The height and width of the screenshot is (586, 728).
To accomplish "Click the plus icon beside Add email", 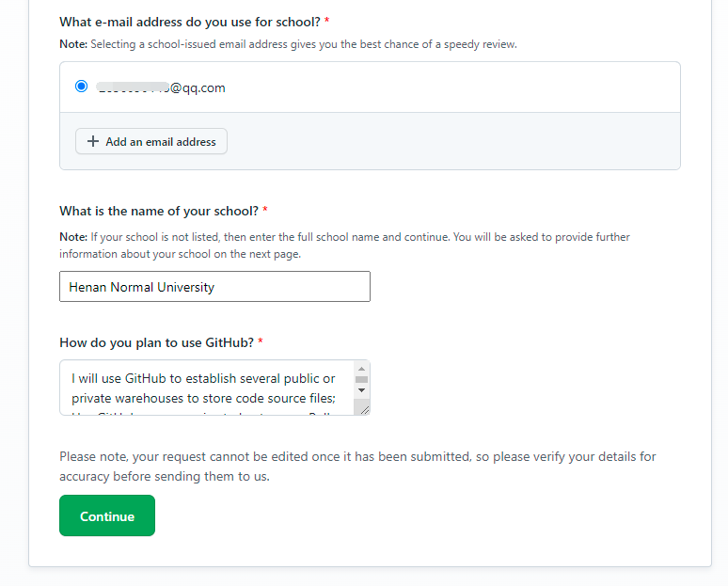I will click(x=92, y=142).
